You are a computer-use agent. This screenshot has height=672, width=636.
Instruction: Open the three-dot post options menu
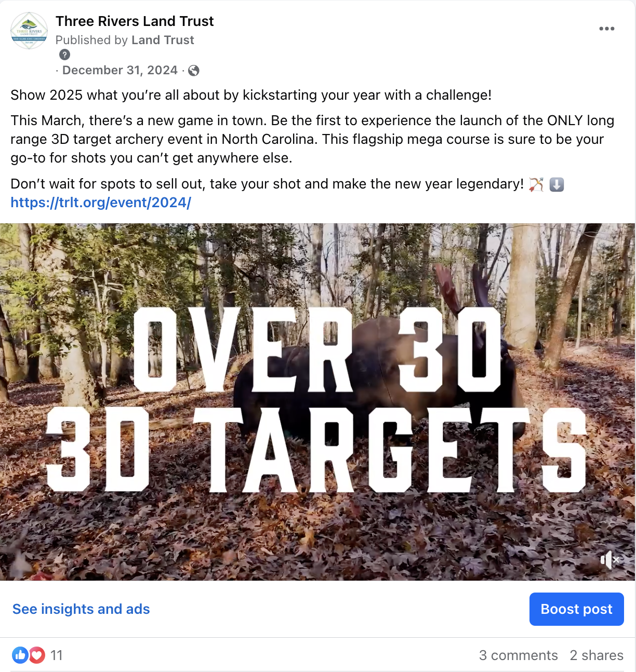(x=606, y=29)
